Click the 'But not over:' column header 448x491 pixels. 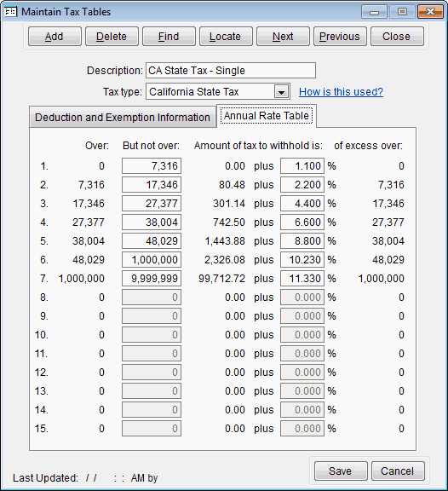pos(151,146)
